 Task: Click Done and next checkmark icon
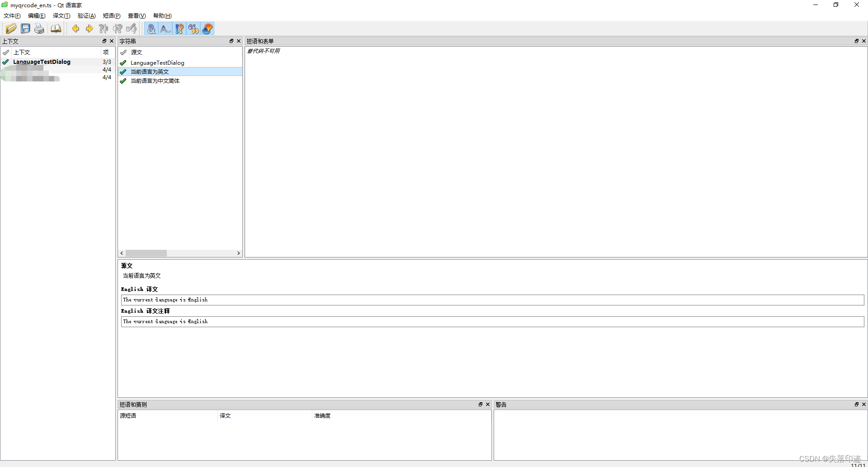click(x=132, y=29)
